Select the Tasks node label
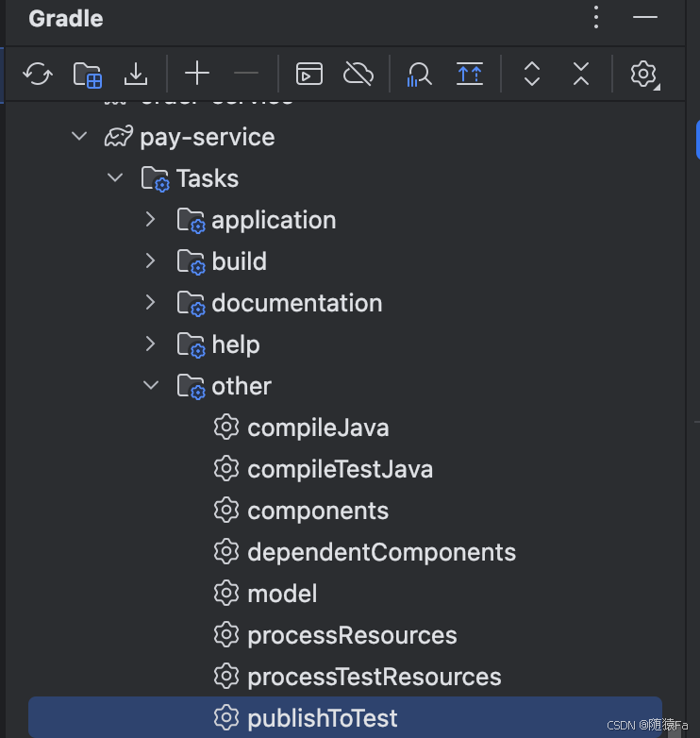 click(x=208, y=178)
